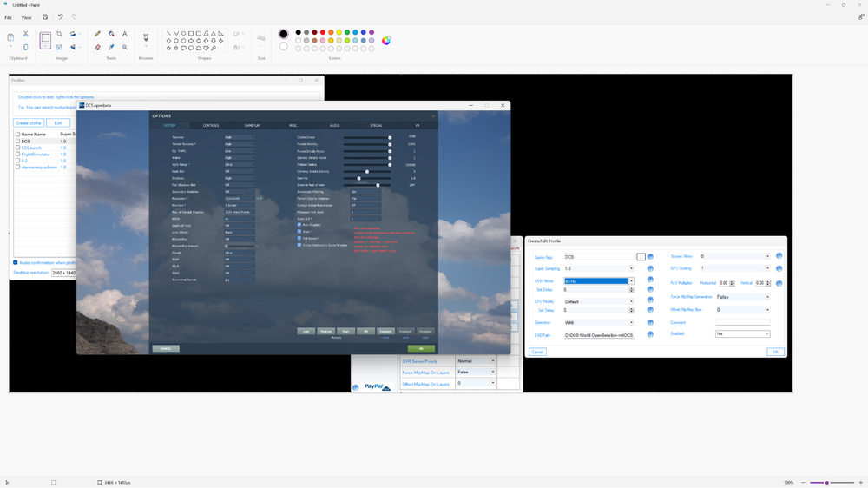Use the Magnifier tool
This screenshot has width=868, height=488.
click(124, 47)
